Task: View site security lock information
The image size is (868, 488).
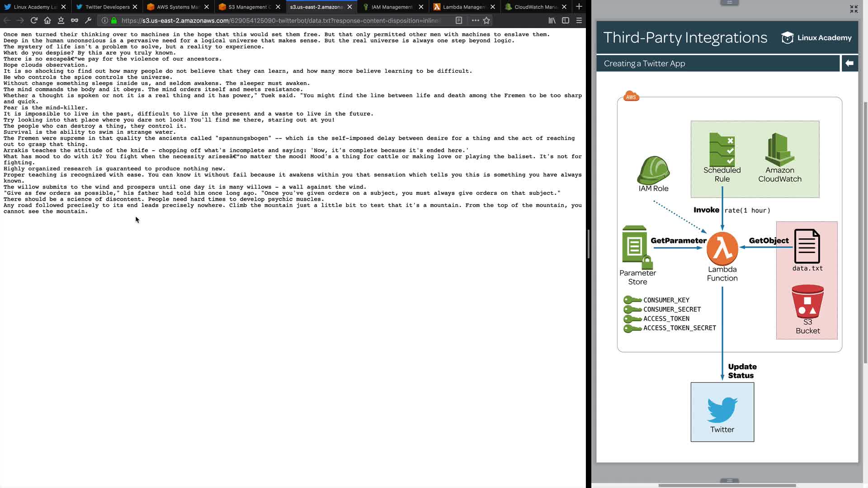Action: click(114, 20)
